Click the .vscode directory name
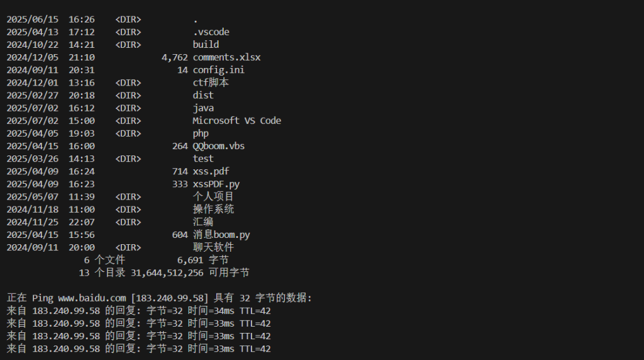Image resolution: width=644 pixels, height=360 pixels. 211,31
